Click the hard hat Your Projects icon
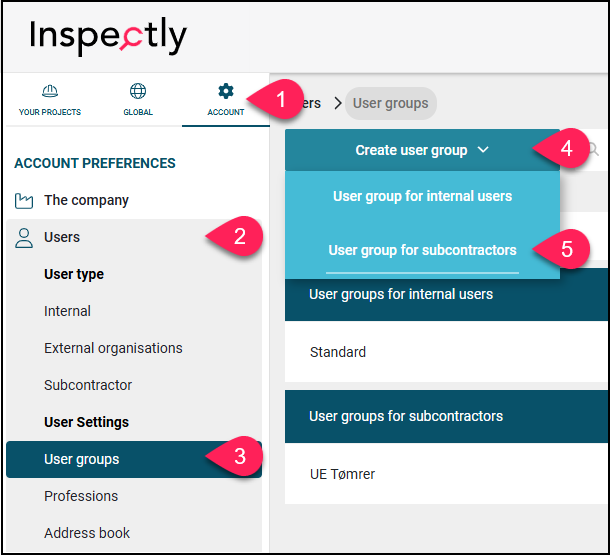This screenshot has height=555, width=610. [x=50, y=91]
